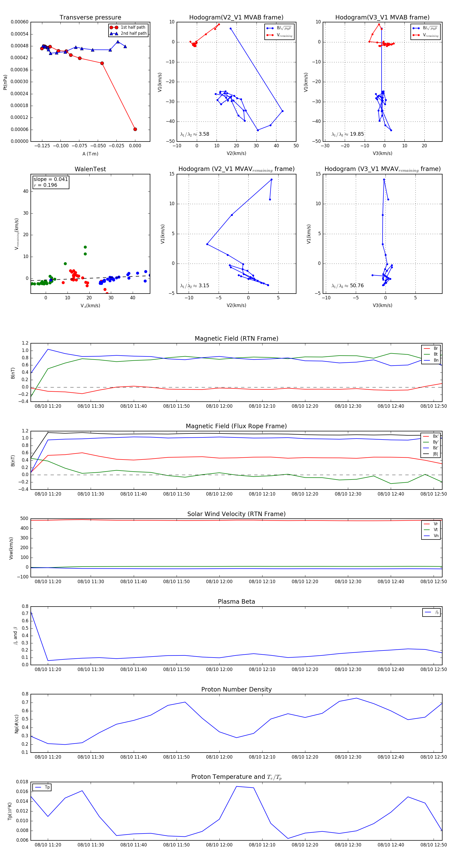The image size is (473, 868).
Task: Click the WalenTest plot title
Action: (x=90, y=169)
